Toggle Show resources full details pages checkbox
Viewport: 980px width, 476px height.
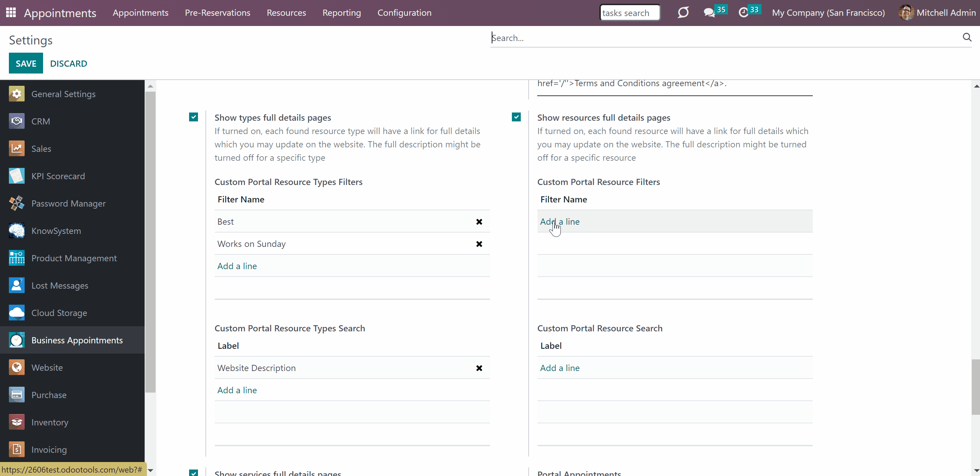click(x=516, y=117)
